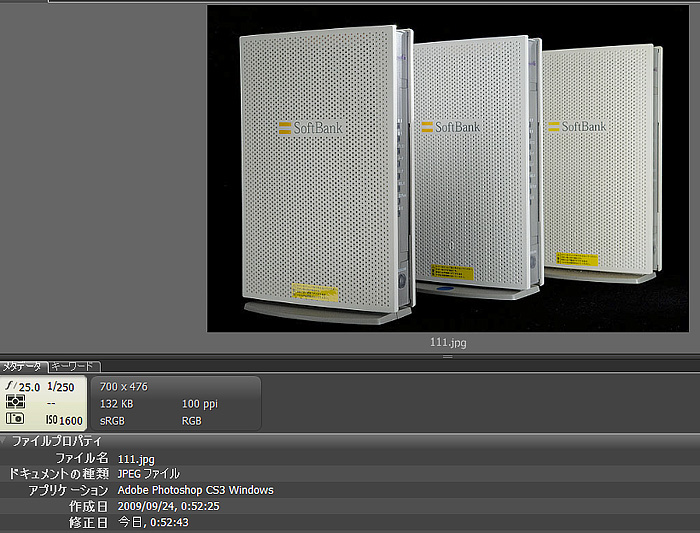Image resolution: width=700 pixels, height=533 pixels.
Task: Click the metering mode icon
Action: (x=15, y=402)
